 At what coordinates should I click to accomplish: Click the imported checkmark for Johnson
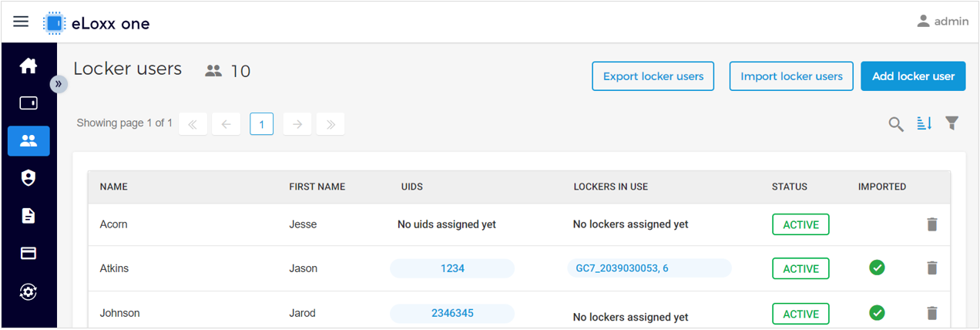[x=877, y=312]
